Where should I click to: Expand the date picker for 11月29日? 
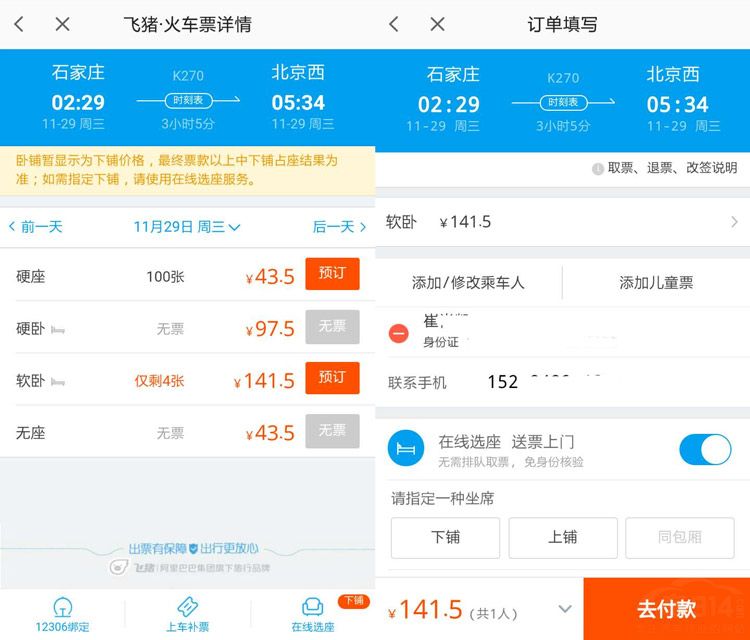click(x=187, y=227)
